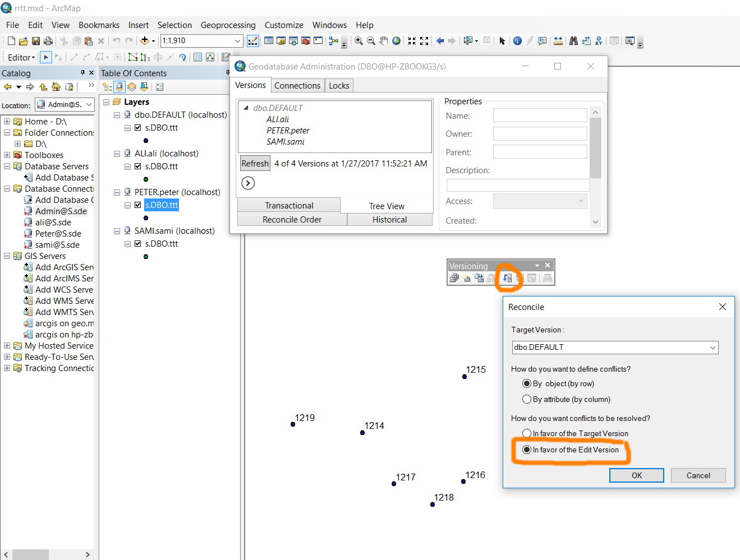
Task: Toggle s.DBO.ttt checkbox under PETER.peter
Action: coord(137,205)
